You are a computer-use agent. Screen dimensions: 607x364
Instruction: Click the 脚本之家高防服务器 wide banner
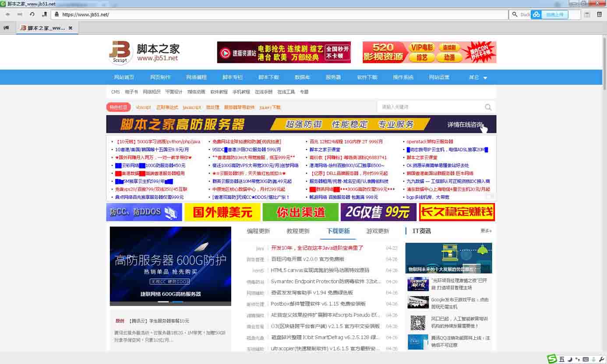point(301,124)
